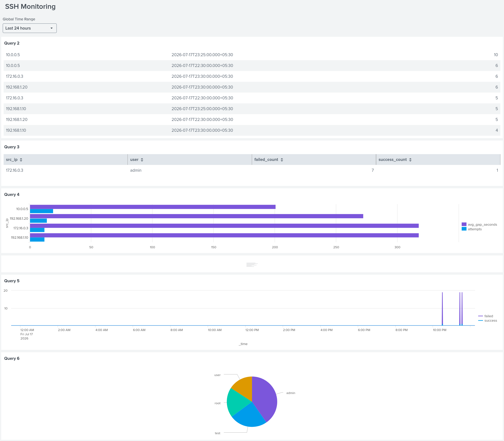Click the sort arrows icon beside failed_count
The height and width of the screenshot is (441, 504).
pos(282,160)
